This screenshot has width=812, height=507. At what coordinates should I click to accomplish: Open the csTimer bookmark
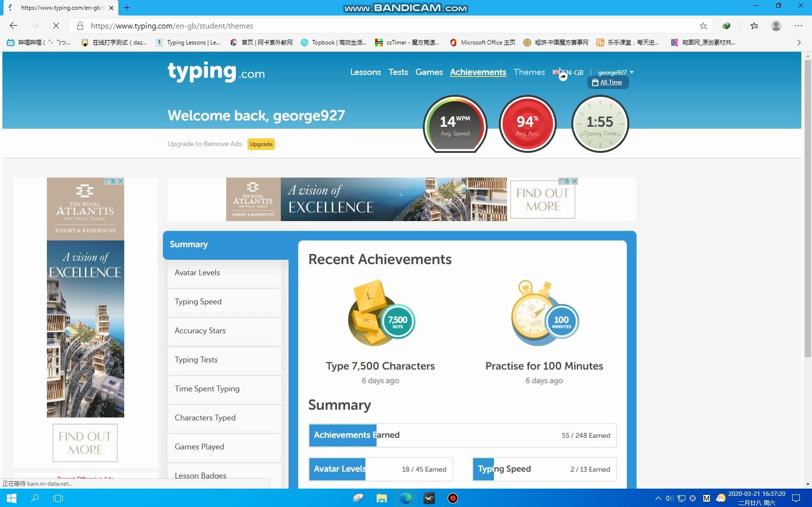(407, 43)
